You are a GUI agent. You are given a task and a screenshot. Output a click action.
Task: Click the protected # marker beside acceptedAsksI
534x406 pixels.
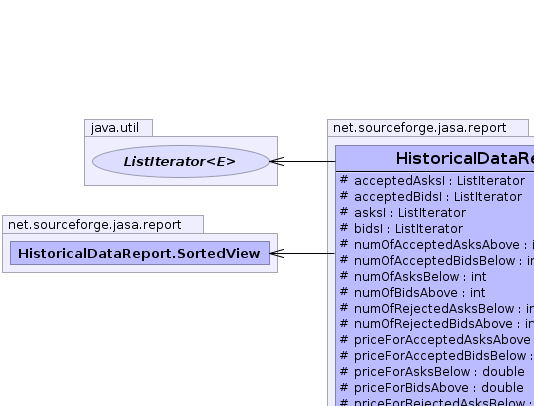pyautogui.click(x=344, y=179)
